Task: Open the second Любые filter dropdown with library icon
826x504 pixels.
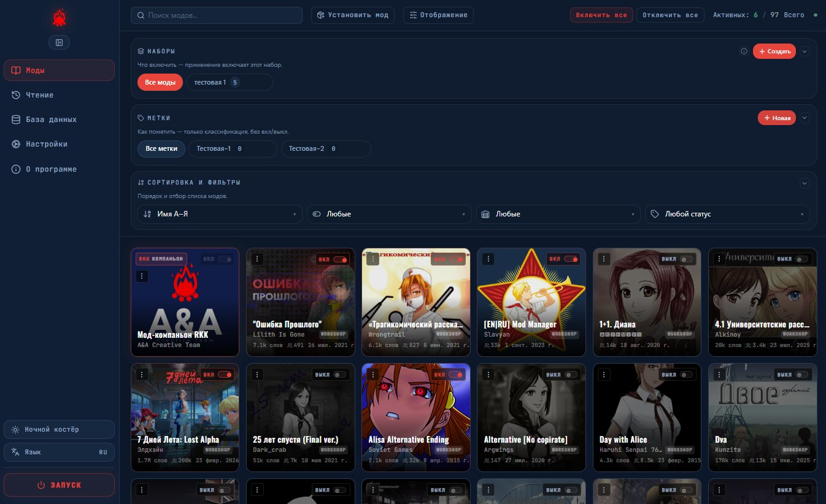Action: 558,214
